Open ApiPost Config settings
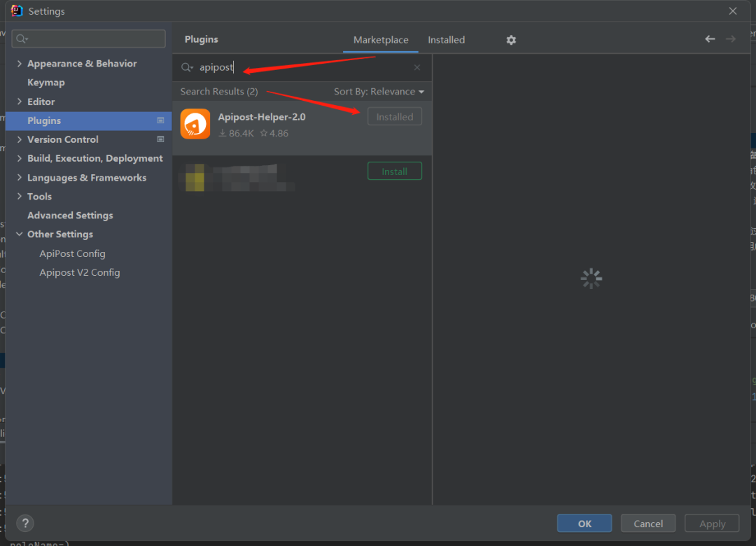 point(72,253)
